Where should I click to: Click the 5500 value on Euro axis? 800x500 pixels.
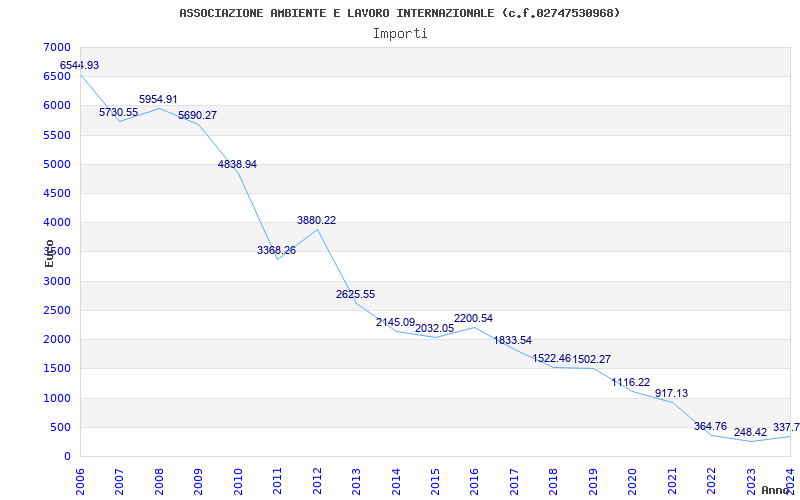point(58,135)
